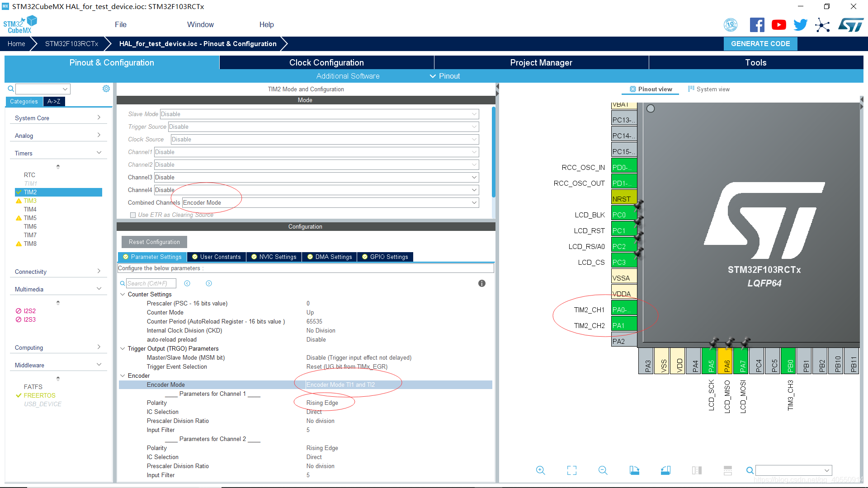Screen dimensions: 868x488
Task: Open the settings gear in categories panel
Action: point(106,89)
